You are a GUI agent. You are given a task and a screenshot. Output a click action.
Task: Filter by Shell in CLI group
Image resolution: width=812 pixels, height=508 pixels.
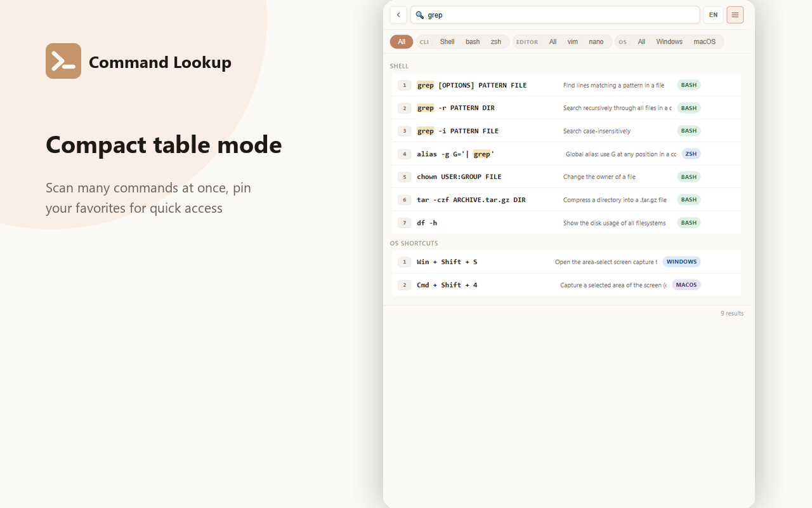[447, 42]
